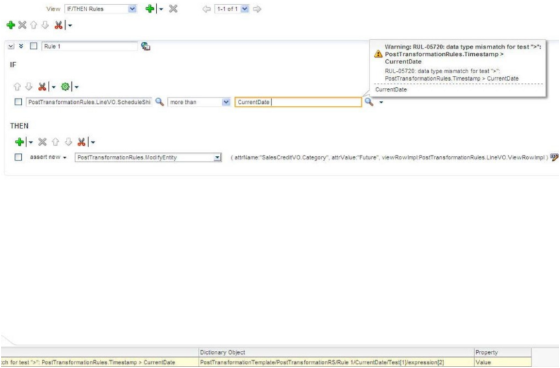The image size is (560, 368).
Task: Click the green gear icon in IF toolbar
Action: pos(65,86)
